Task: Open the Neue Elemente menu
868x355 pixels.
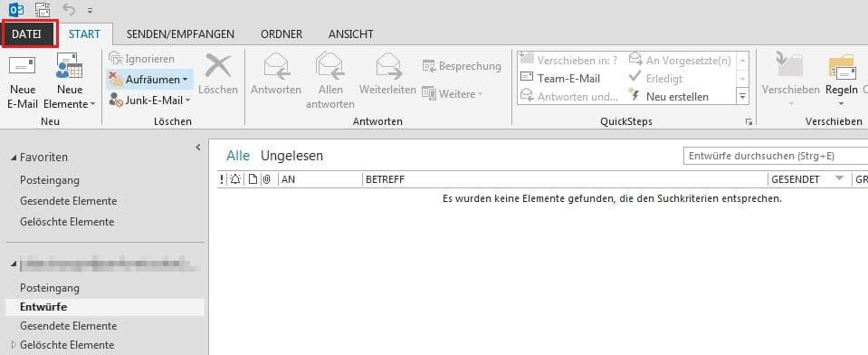Action: (x=69, y=82)
